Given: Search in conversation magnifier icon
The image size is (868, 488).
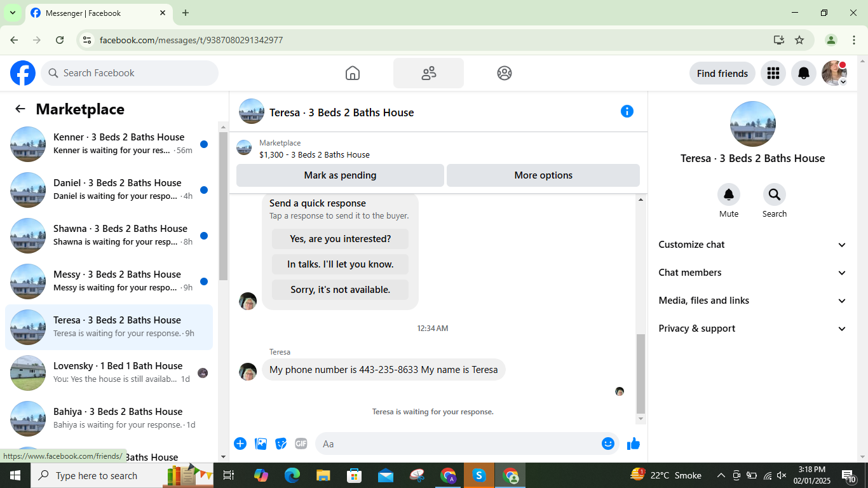Looking at the screenshot, I should pyautogui.click(x=775, y=194).
